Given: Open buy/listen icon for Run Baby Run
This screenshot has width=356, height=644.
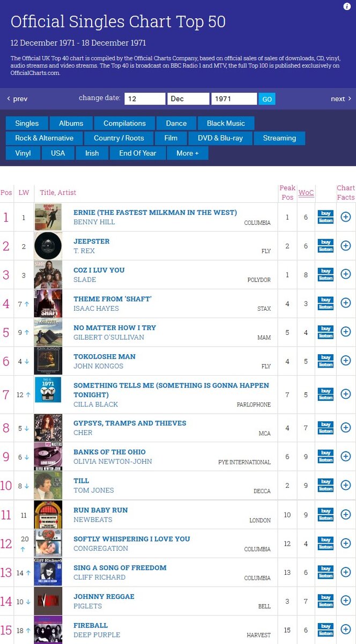Looking at the screenshot, I should [325, 515].
